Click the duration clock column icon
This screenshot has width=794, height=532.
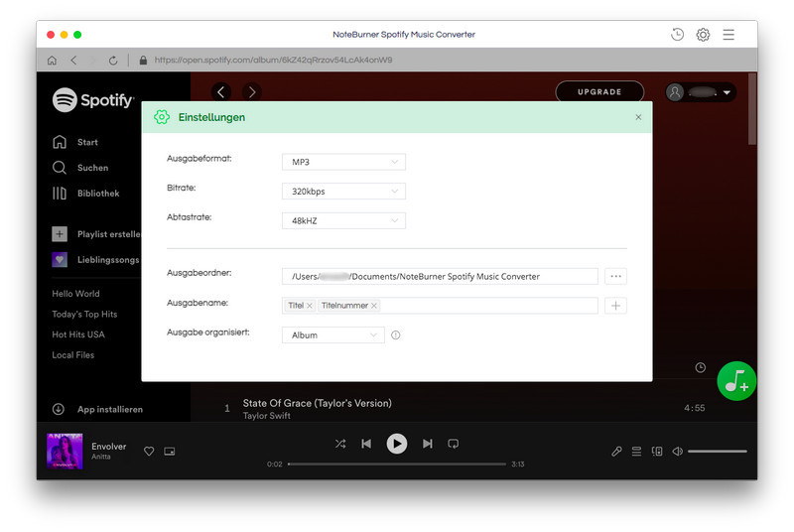click(x=700, y=367)
